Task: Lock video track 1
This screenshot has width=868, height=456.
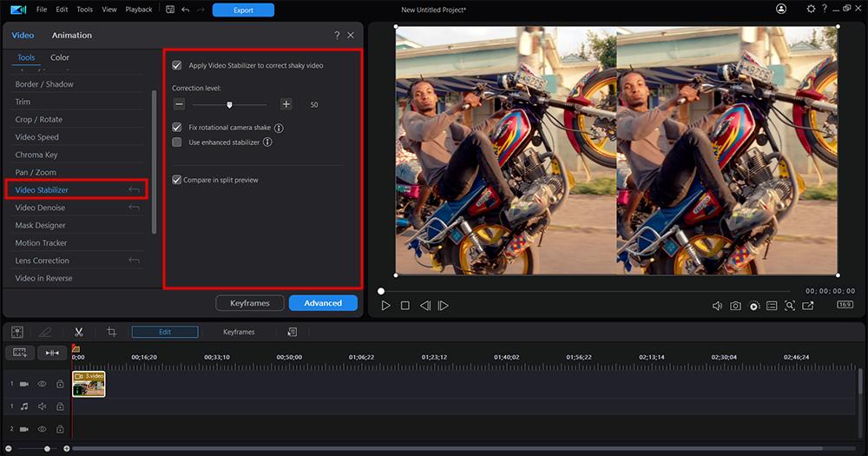Action: (x=60, y=384)
